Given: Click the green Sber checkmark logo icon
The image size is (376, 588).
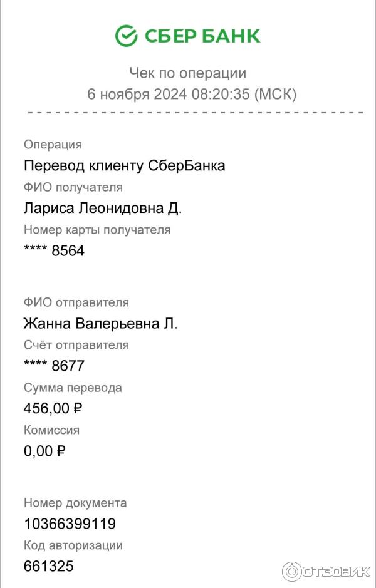Looking at the screenshot, I should pos(126,36).
